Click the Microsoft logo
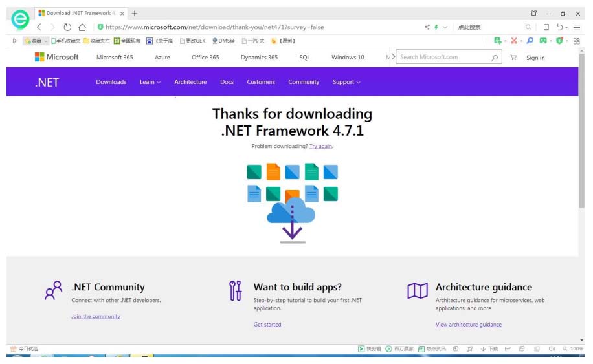Viewport: 593px width, 364px height. tap(57, 57)
